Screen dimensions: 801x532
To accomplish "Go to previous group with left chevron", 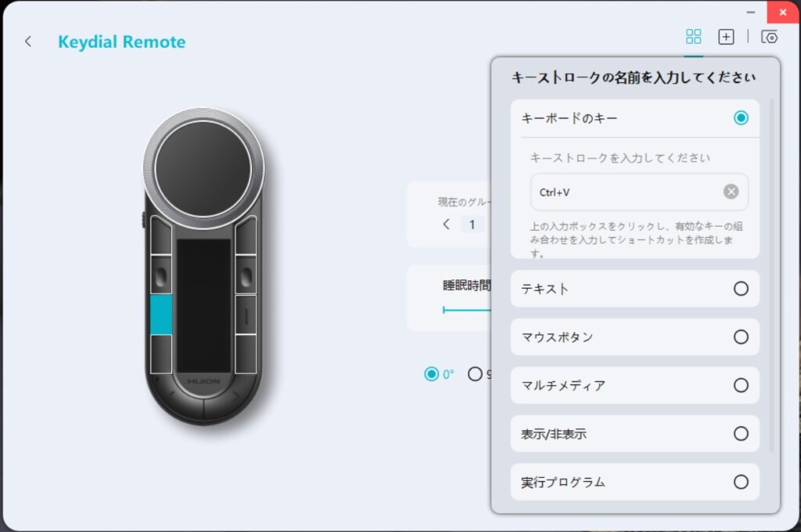I will tap(447, 224).
